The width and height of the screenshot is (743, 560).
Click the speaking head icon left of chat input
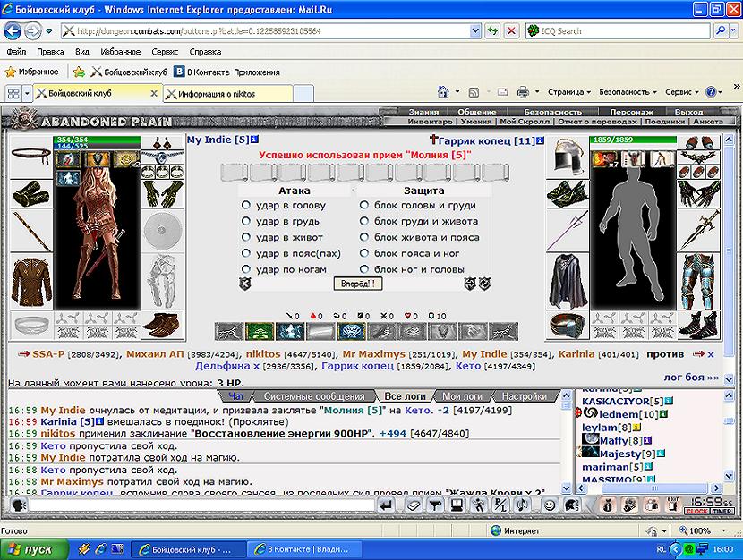[x=18, y=505]
